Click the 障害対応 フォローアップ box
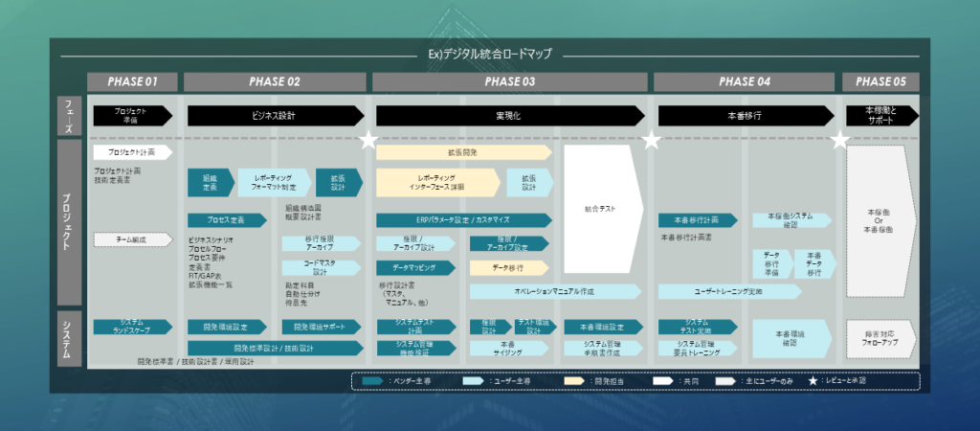This screenshot has width=980, height=431. coord(880,337)
